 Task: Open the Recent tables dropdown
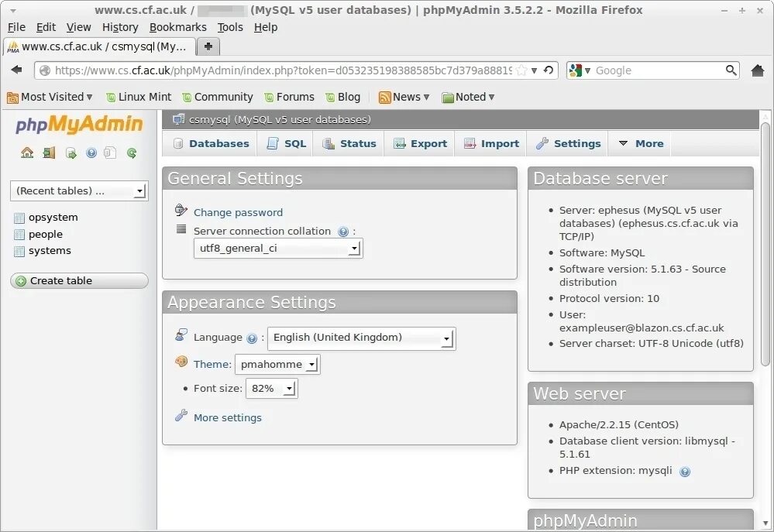[79, 191]
